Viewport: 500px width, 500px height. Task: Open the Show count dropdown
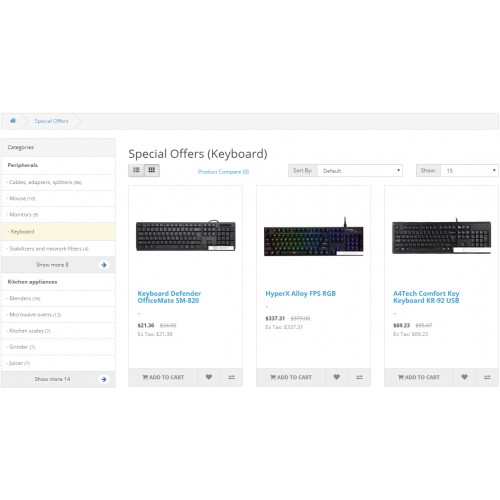coord(469,171)
